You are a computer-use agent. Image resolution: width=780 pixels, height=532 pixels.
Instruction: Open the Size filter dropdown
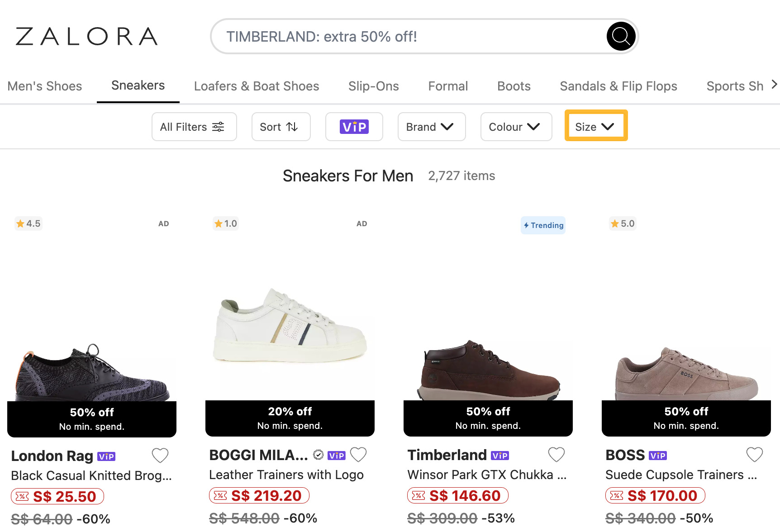coord(595,127)
